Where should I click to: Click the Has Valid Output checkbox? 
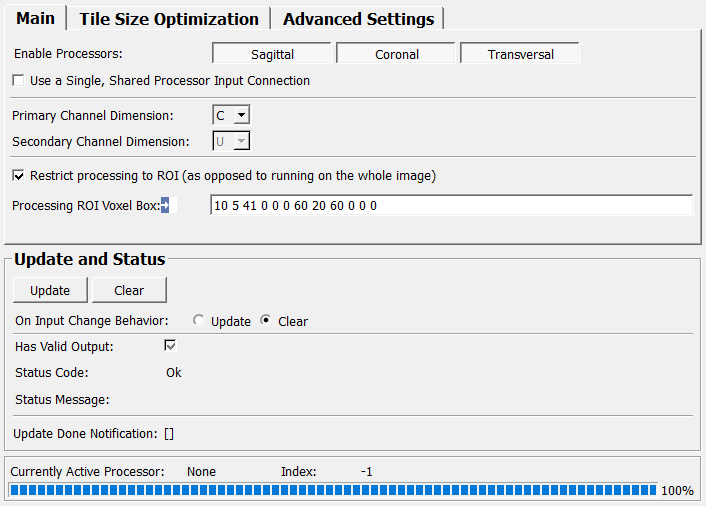pos(170,346)
